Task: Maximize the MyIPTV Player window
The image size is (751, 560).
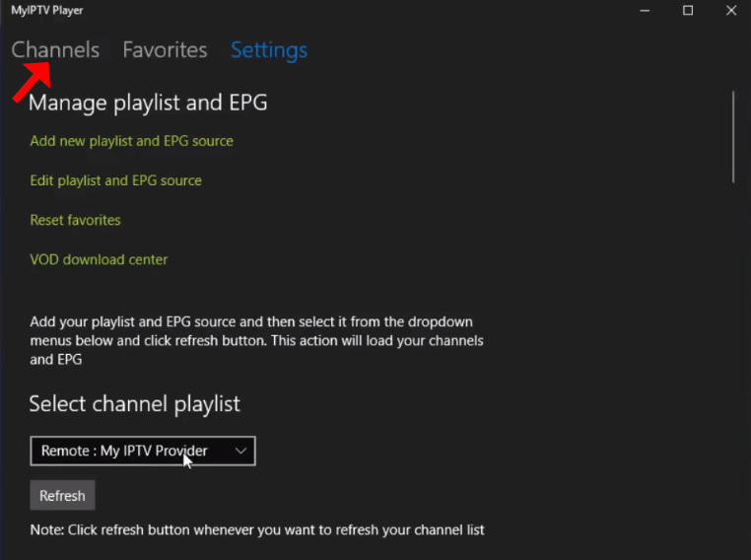Action: (x=688, y=11)
